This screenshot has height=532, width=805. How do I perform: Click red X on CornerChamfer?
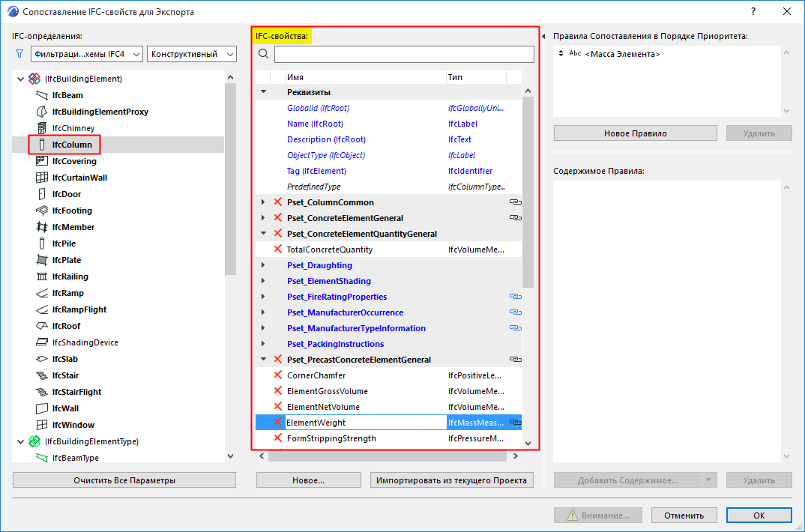(278, 375)
